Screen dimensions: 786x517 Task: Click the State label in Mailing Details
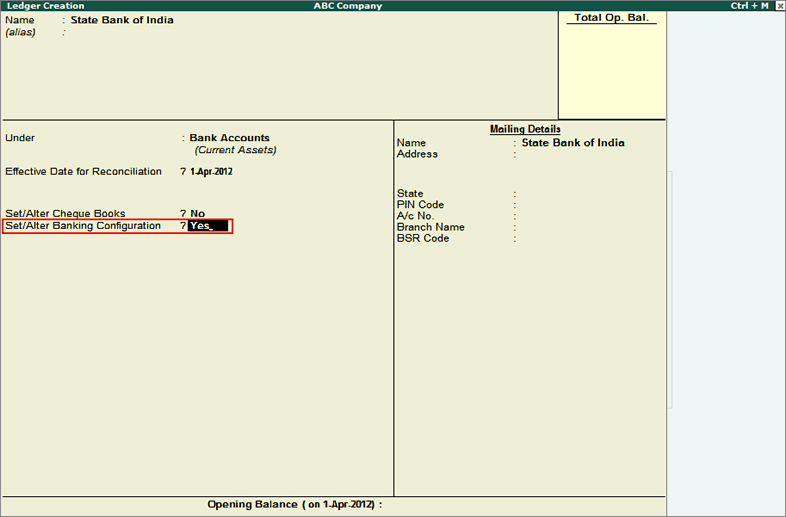410,194
